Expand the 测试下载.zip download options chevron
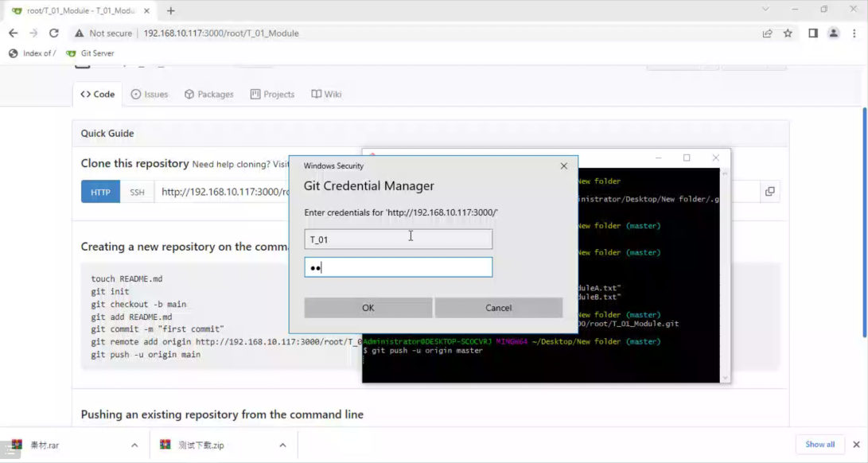The height and width of the screenshot is (463, 868). (283, 445)
